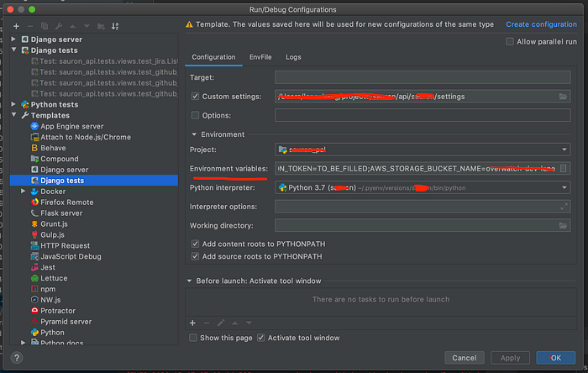Click into the Target input field
The width and height of the screenshot is (588, 373).
click(x=423, y=77)
